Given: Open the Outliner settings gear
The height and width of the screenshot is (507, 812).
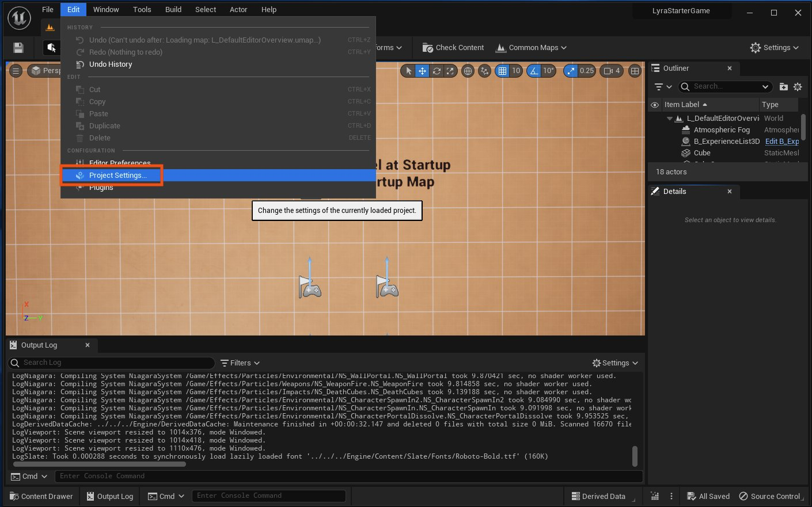Looking at the screenshot, I should pyautogui.click(x=798, y=87).
